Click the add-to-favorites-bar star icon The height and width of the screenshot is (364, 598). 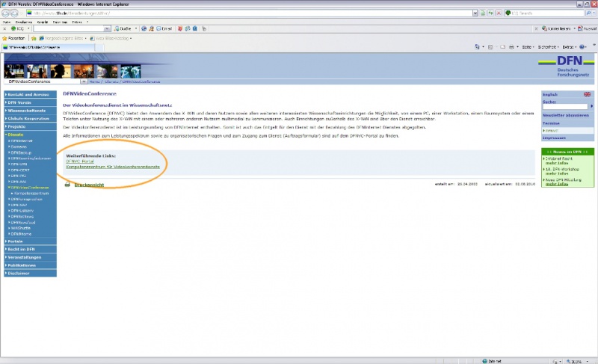tap(34, 38)
